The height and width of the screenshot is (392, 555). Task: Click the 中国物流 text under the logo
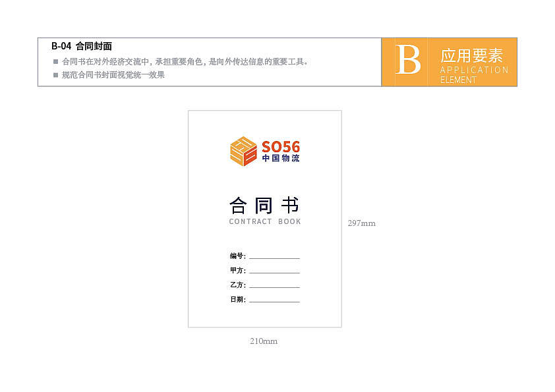pos(281,158)
